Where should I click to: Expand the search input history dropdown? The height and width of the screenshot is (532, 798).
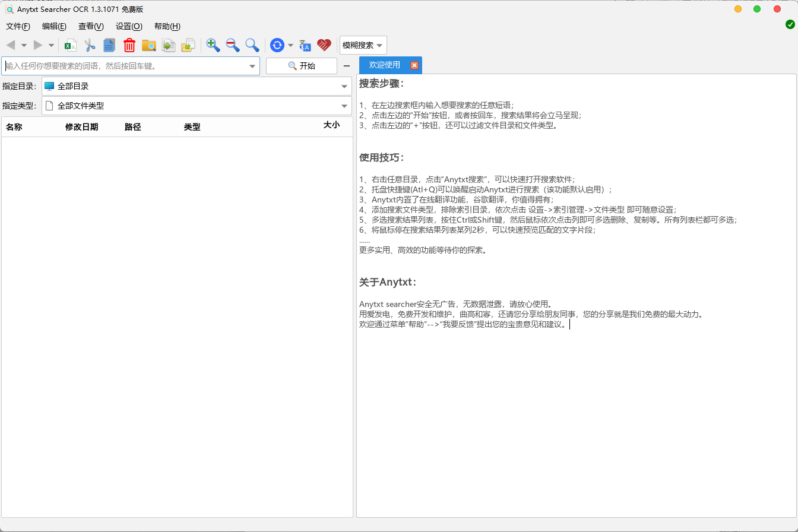click(x=252, y=66)
